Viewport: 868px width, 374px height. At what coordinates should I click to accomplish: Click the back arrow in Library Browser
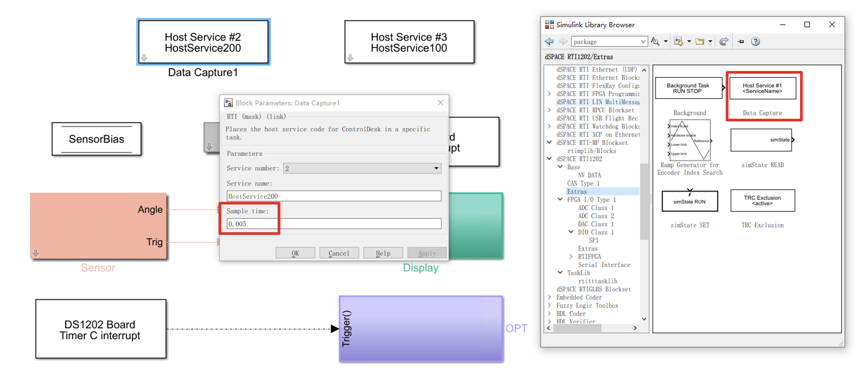pos(549,42)
